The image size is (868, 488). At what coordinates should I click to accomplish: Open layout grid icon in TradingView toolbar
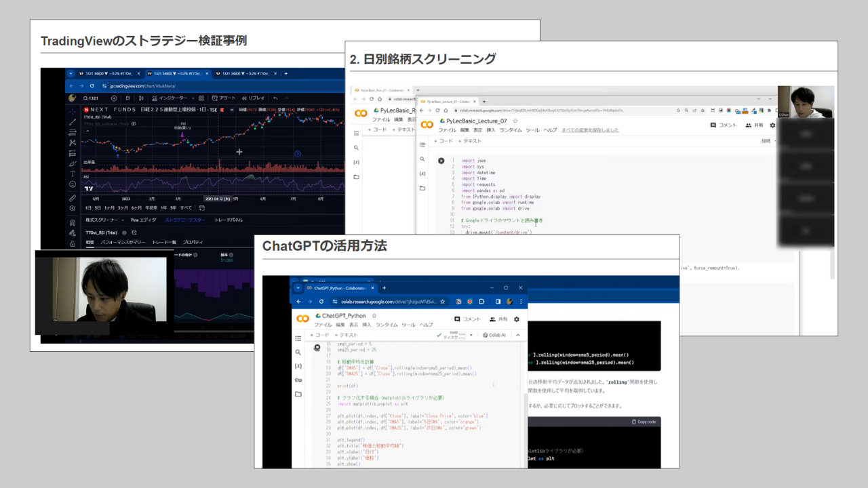[x=201, y=98]
